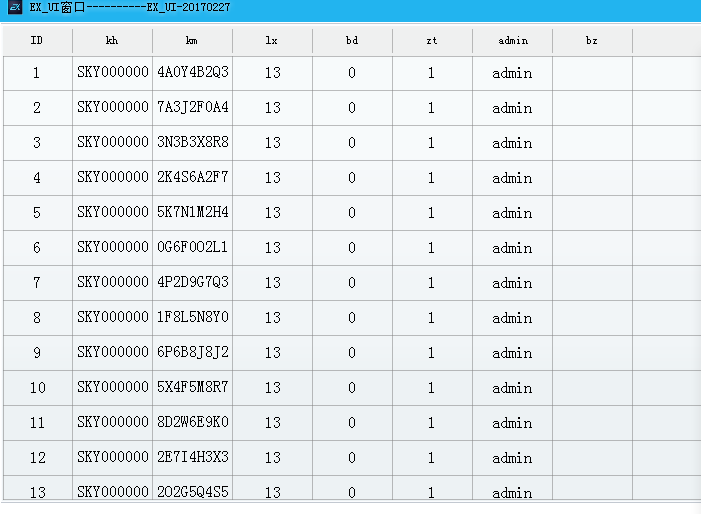
Task: Click the SKY000000 cell in row 7
Action: click(112, 283)
